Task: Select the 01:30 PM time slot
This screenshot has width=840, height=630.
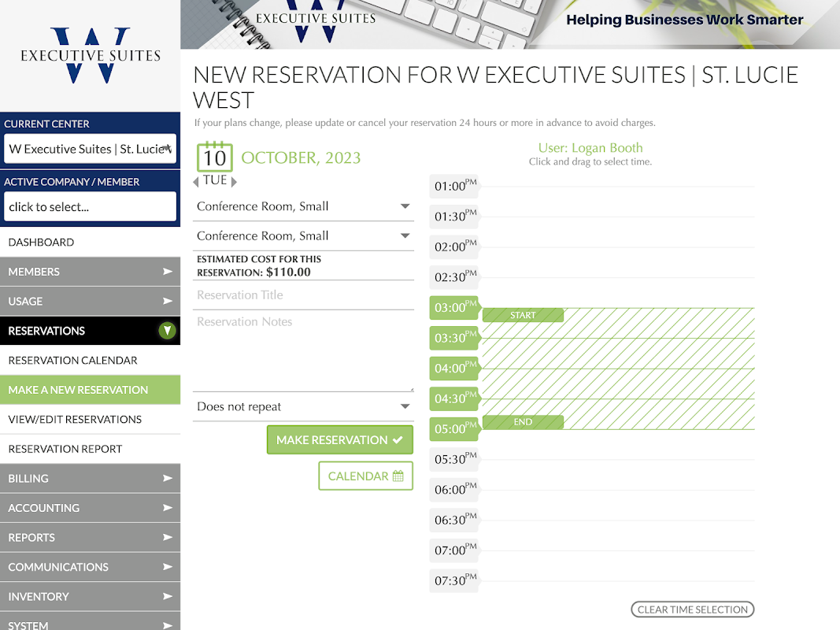Action: [x=454, y=217]
